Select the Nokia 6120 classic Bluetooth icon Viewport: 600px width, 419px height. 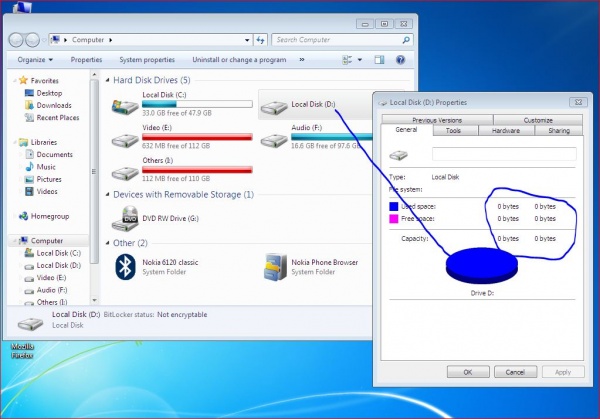click(x=126, y=267)
